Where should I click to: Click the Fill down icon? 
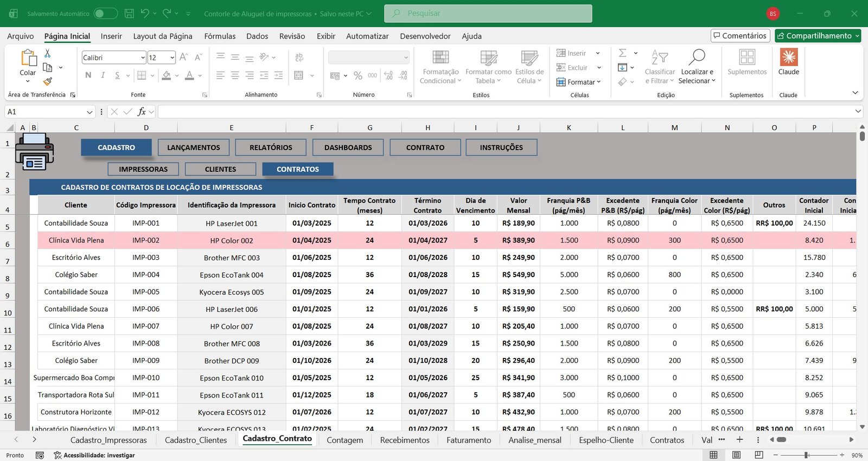623,67
